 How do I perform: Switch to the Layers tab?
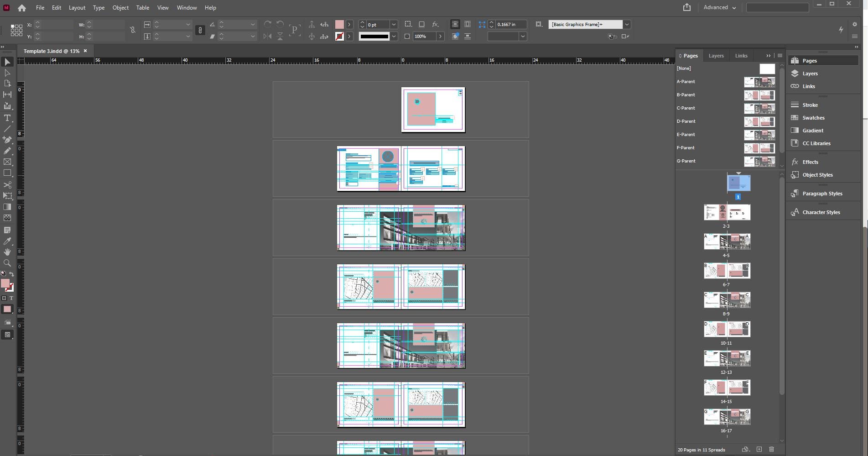point(716,56)
